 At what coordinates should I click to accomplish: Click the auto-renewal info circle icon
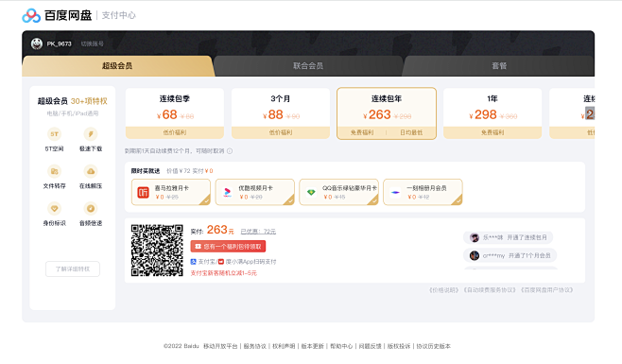pos(230,151)
